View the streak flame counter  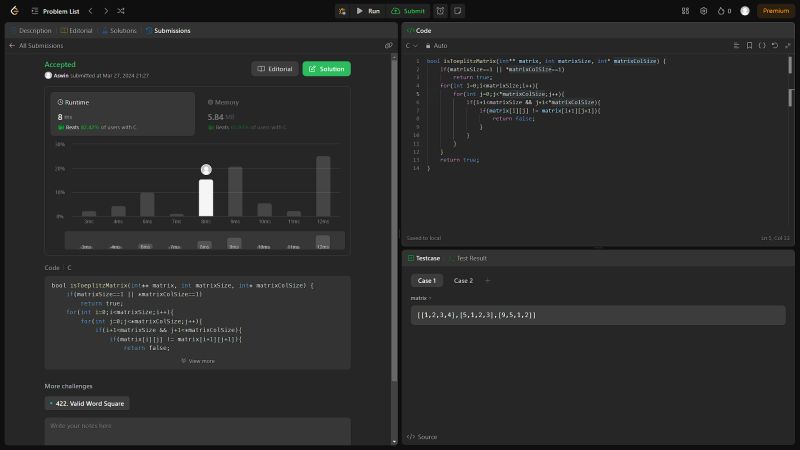(724, 11)
